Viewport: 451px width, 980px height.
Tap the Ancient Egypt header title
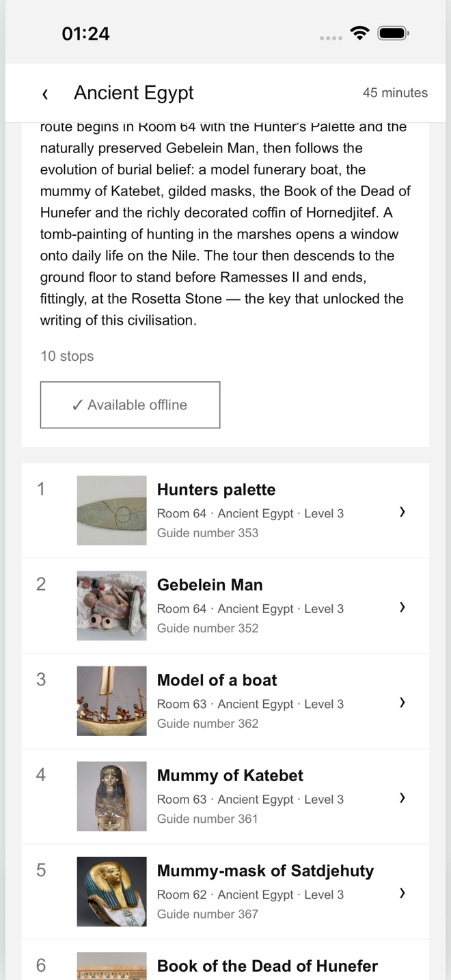134,93
